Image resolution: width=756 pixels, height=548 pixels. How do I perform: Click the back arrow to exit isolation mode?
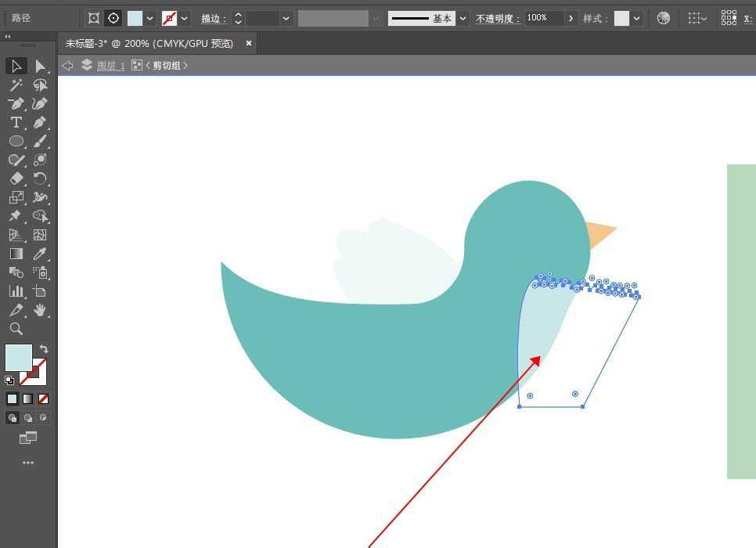point(67,66)
